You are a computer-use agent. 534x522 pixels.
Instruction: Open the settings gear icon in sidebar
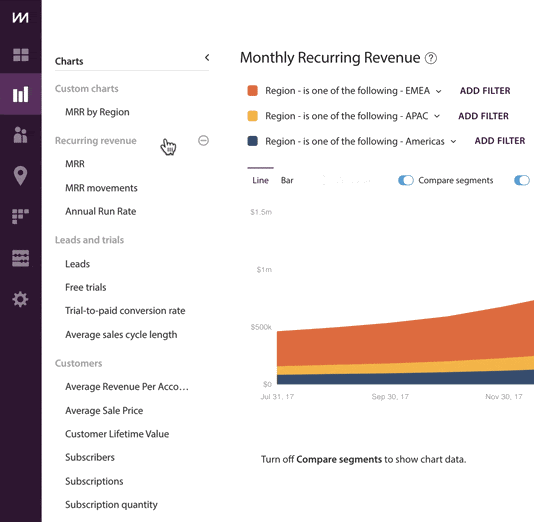coord(20,300)
